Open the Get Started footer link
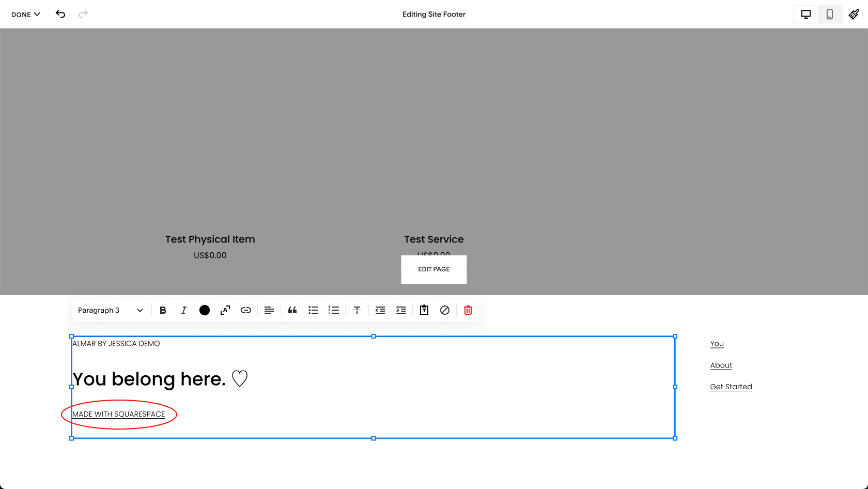Screen dimensions: 868x489 click(x=731, y=387)
